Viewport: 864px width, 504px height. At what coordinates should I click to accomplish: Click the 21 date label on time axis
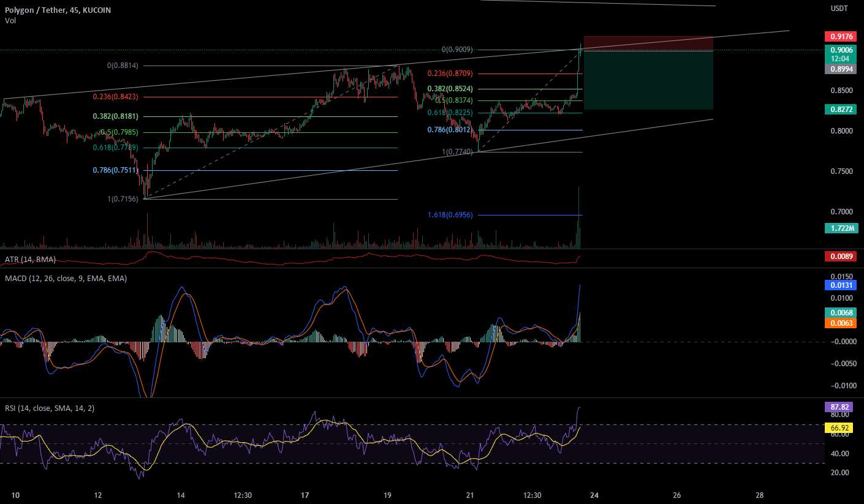pyautogui.click(x=470, y=495)
